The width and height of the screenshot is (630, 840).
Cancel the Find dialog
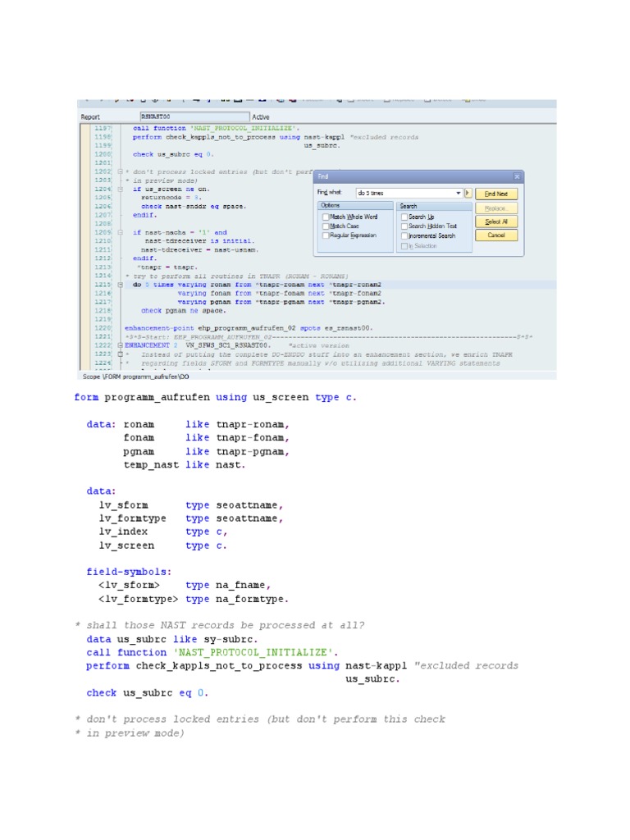click(496, 235)
